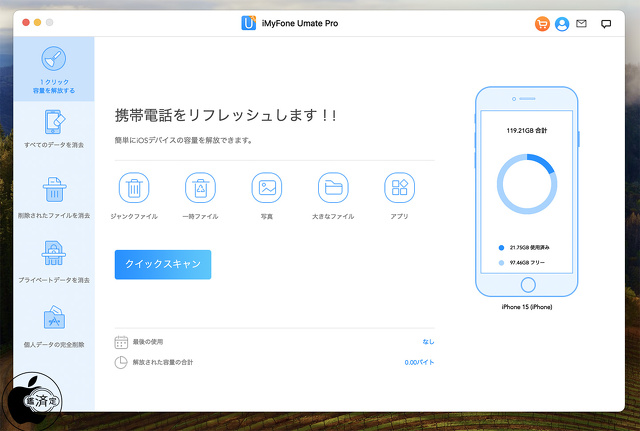The height and width of the screenshot is (431, 640).
Task: Click the ジャンクファイル trash icon
Action: pos(134,188)
